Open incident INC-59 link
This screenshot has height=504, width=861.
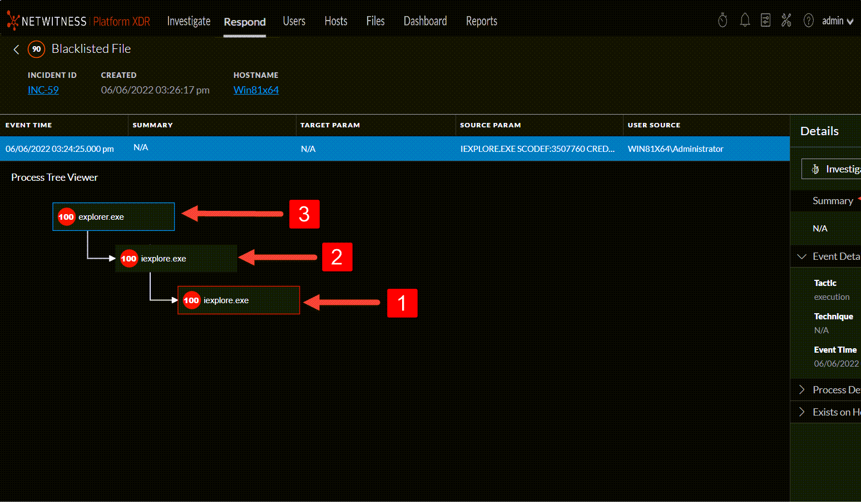tap(43, 90)
